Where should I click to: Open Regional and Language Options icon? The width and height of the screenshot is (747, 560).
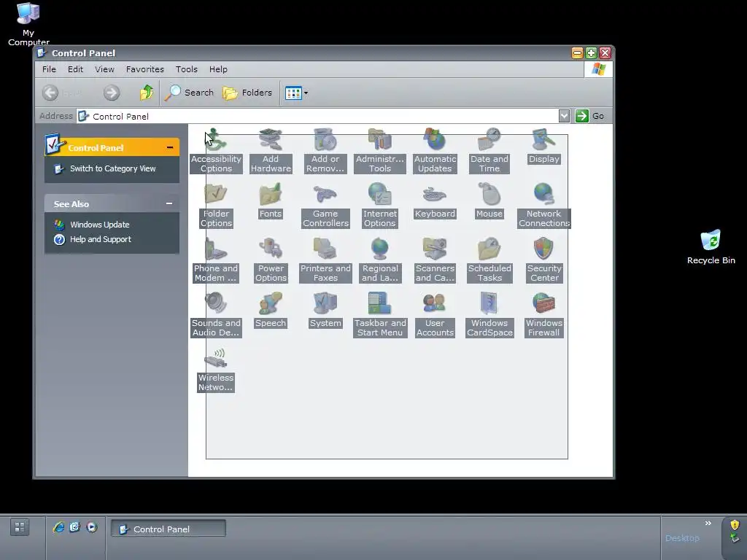[379, 260]
